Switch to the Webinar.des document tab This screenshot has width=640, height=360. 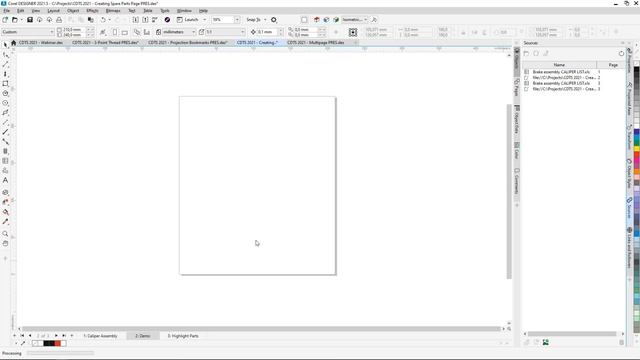click(x=41, y=42)
